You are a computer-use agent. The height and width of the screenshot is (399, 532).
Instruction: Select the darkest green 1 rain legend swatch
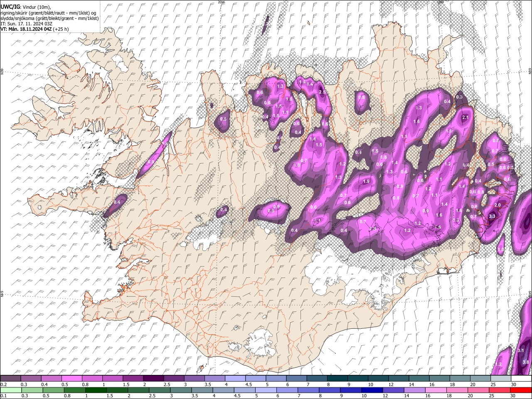96,390
